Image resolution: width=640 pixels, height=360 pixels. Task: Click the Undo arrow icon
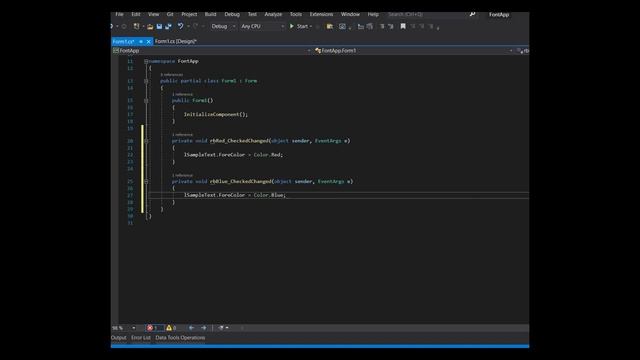(180, 26)
